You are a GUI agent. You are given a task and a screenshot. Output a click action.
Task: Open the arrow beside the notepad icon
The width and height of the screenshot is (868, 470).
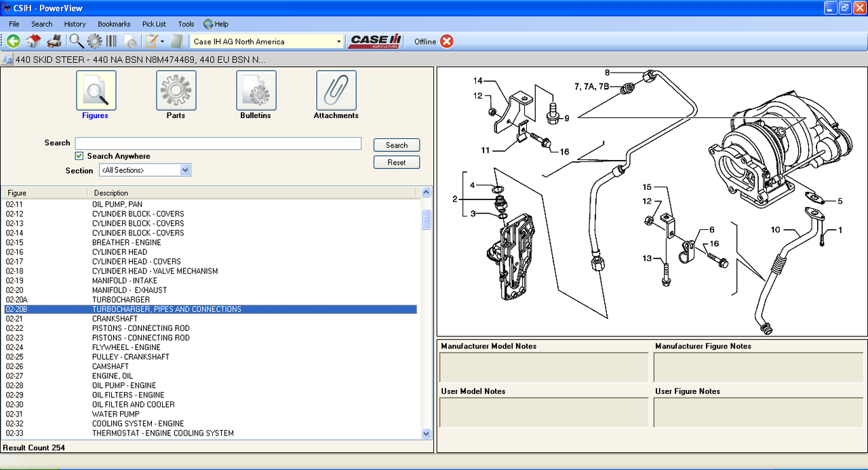click(x=162, y=41)
